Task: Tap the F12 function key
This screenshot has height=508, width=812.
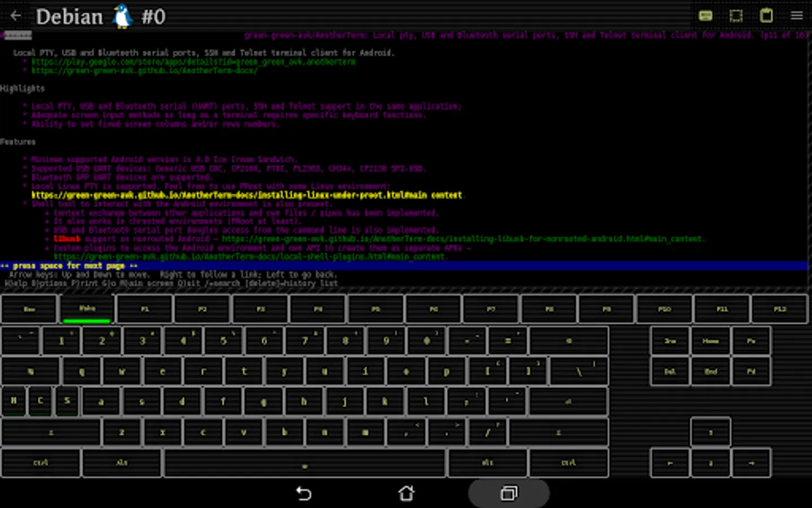Action: (x=780, y=309)
